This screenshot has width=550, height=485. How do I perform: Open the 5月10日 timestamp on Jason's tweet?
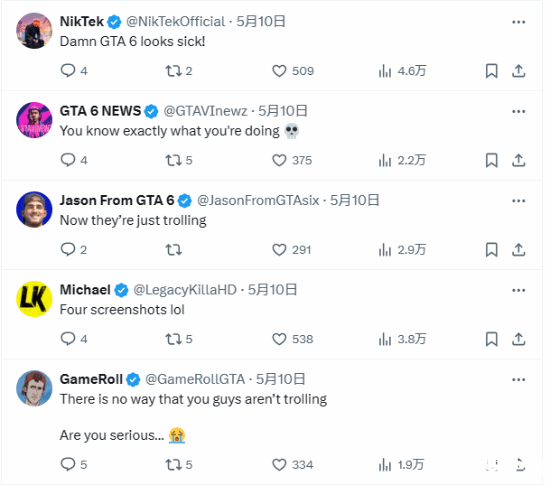click(x=354, y=201)
